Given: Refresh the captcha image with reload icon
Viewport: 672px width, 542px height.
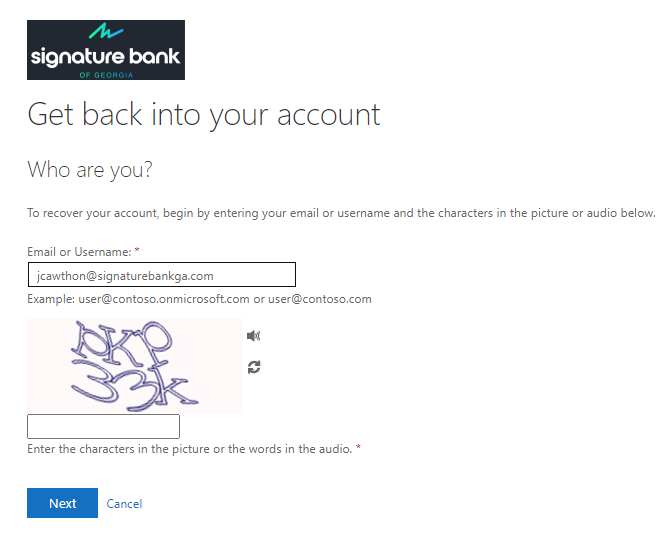Looking at the screenshot, I should 254,367.
